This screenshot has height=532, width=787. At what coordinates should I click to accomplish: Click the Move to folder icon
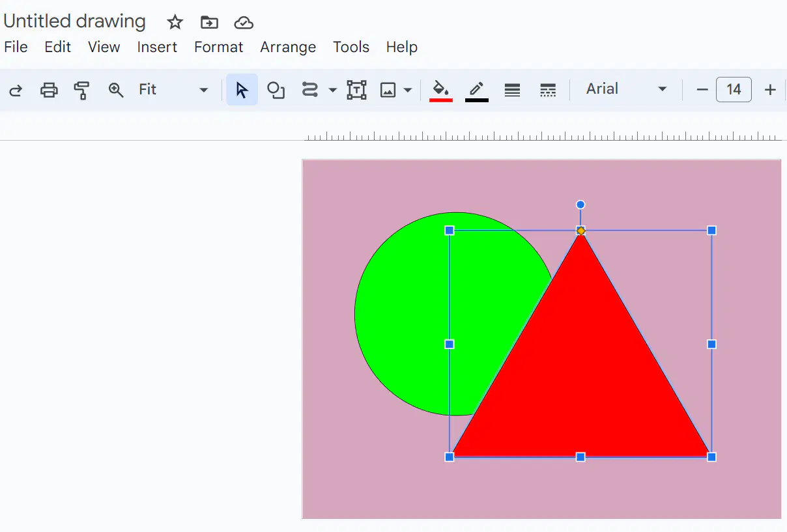tap(209, 23)
